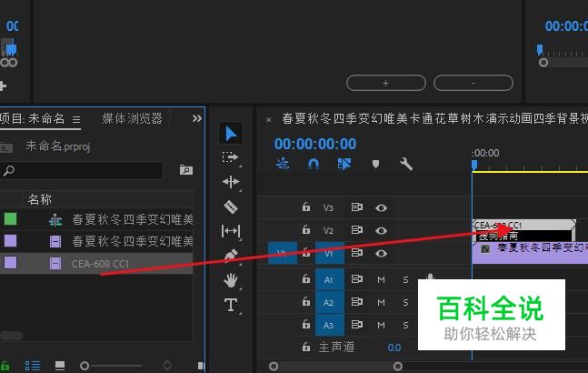Toggle source patching V1 indicator
This screenshot has width=588, height=373.
(283, 253)
